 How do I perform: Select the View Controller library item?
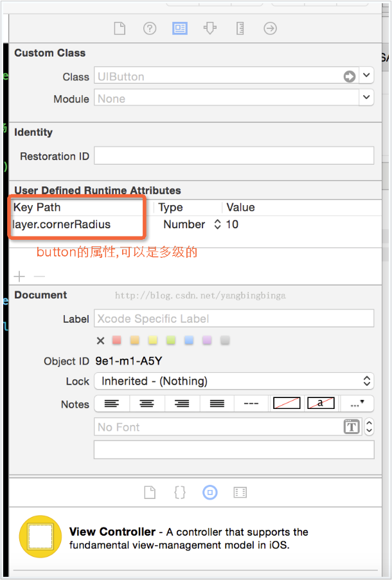(195, 537)
